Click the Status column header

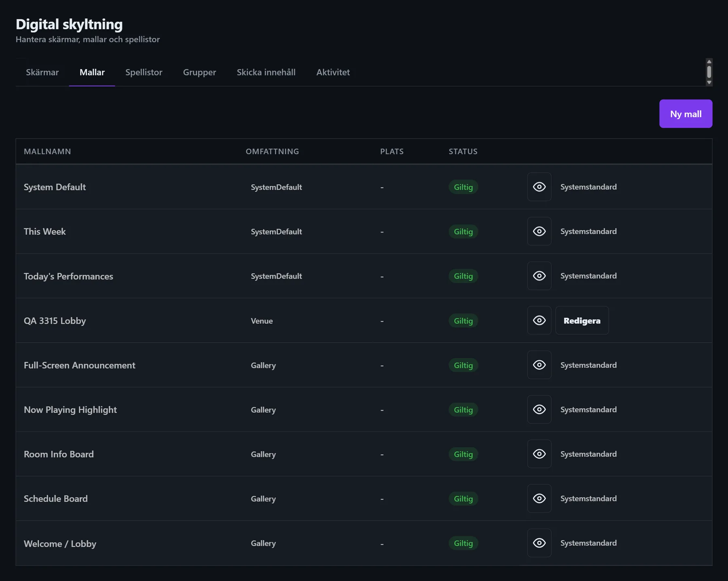pyautogui.click(x=463, y=151)
